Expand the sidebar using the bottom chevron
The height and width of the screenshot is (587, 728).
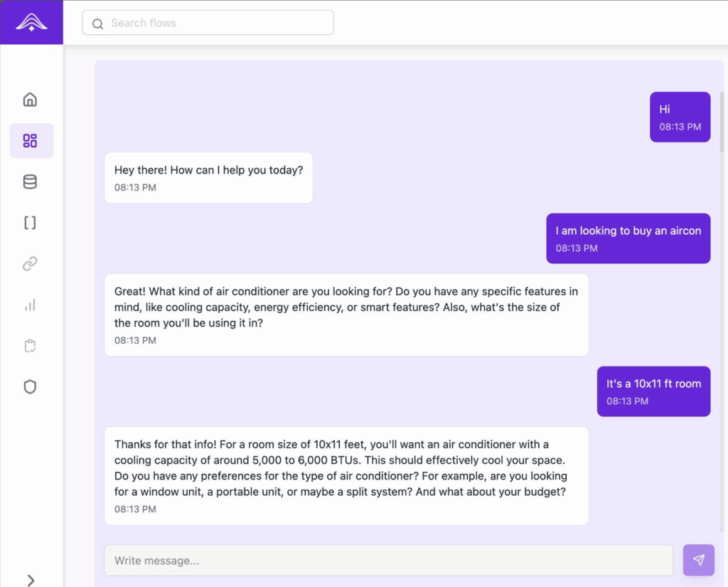coord(31,579)
